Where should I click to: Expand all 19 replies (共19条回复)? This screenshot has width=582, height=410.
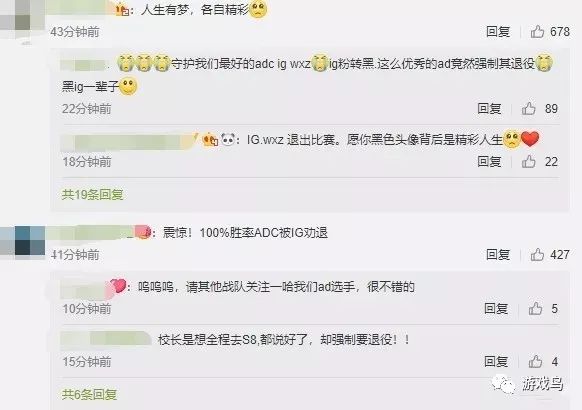92,194
